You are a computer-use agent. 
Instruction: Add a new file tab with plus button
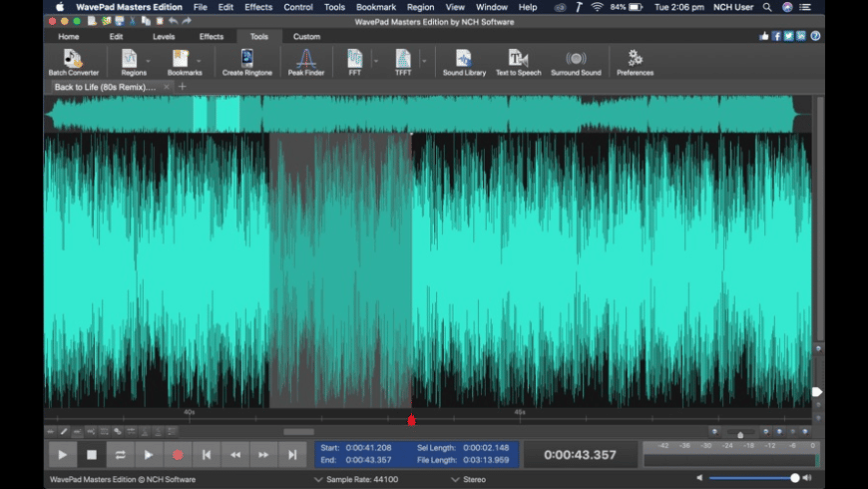[183, 87]
